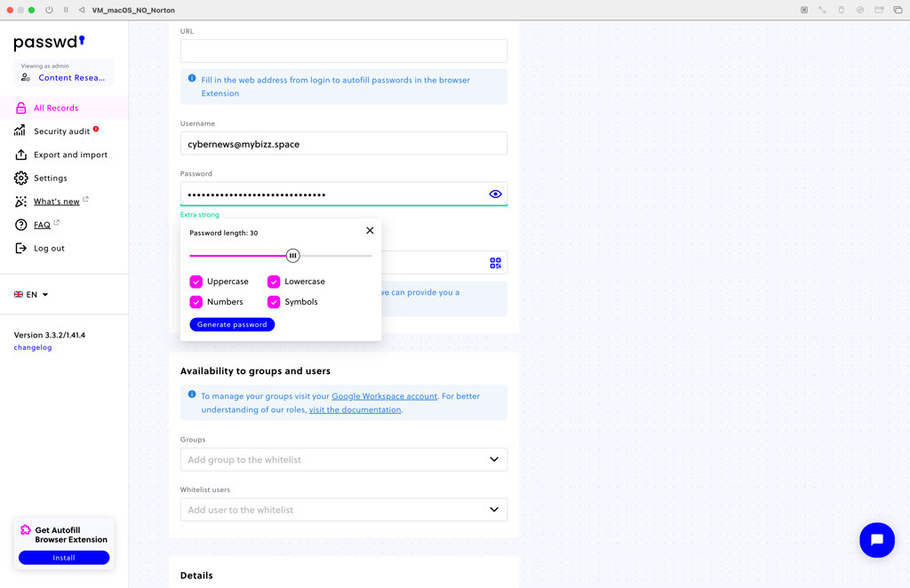Uncheck the Uppercase checkbox

coord(196,282)
